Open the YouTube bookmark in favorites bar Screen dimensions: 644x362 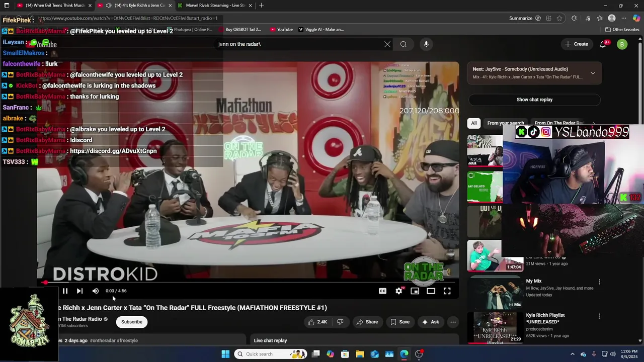point(281,30)
